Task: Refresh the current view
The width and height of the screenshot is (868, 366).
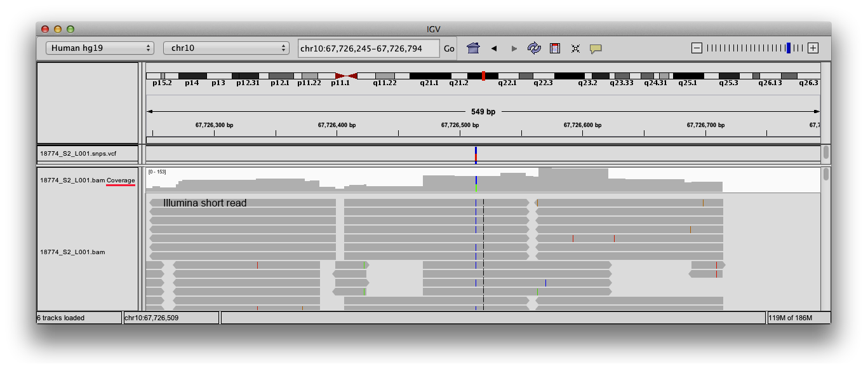Action: (x=534, y=48)
